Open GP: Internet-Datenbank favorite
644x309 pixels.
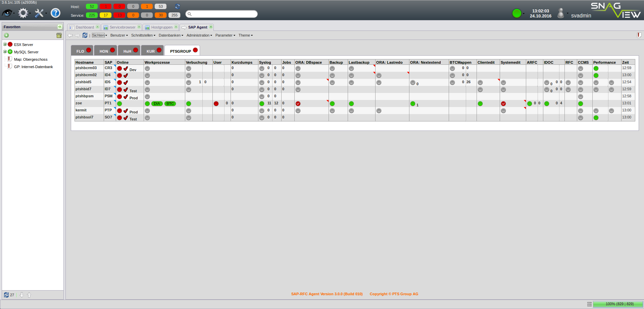(33, 67)
